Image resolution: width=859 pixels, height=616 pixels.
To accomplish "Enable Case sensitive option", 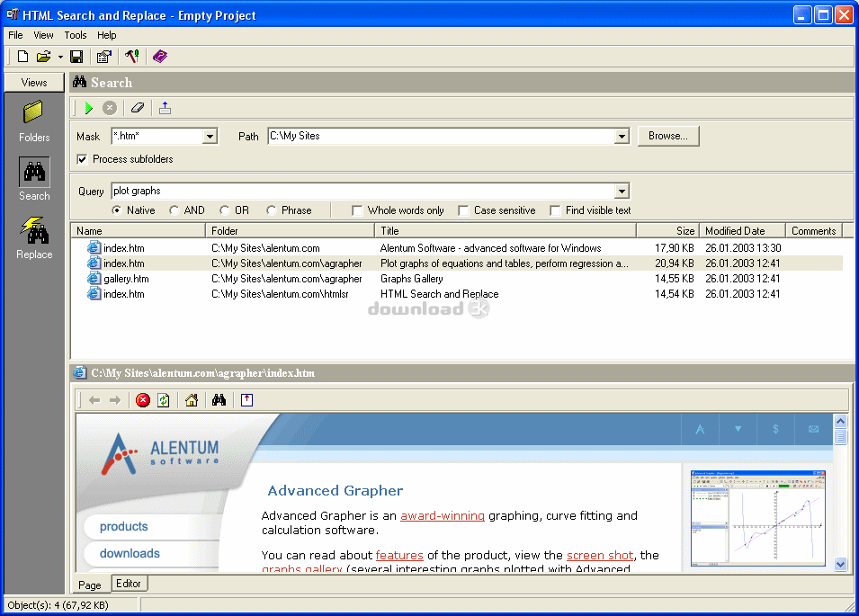I will [x=463, y=210].
